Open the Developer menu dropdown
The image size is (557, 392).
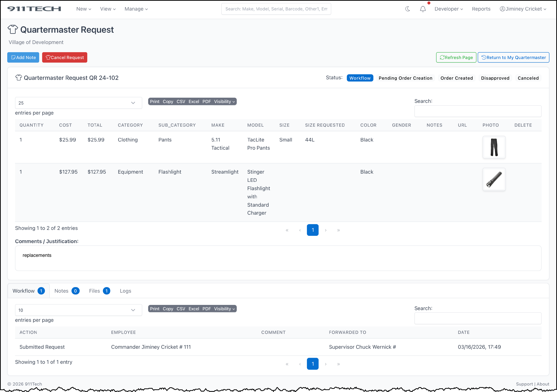click(x=448, y=9)
